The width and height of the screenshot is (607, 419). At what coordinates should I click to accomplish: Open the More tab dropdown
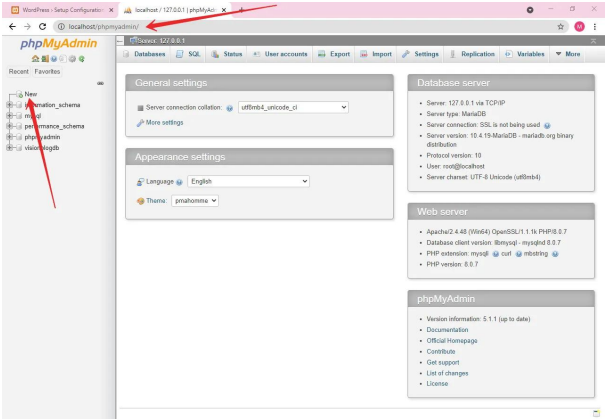point(568,54)
